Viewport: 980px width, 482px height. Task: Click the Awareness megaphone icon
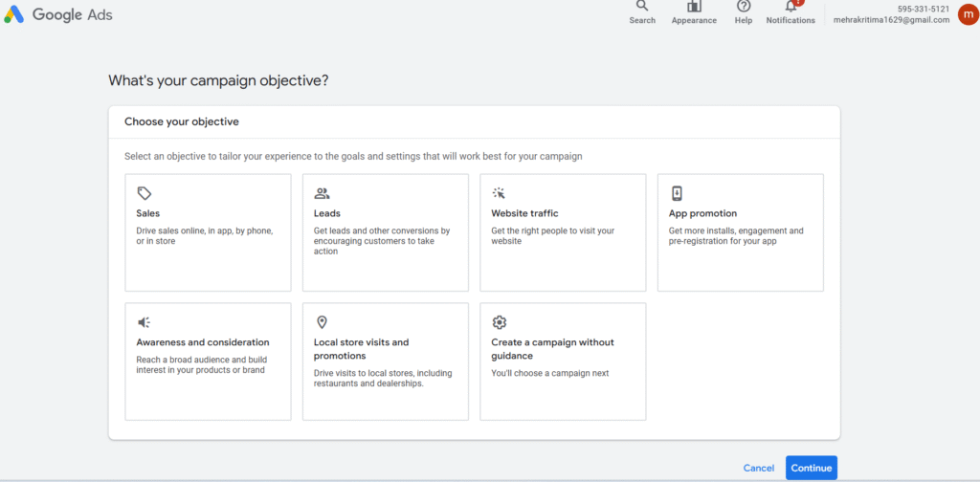pyautogui.click(x=145, y=322)
